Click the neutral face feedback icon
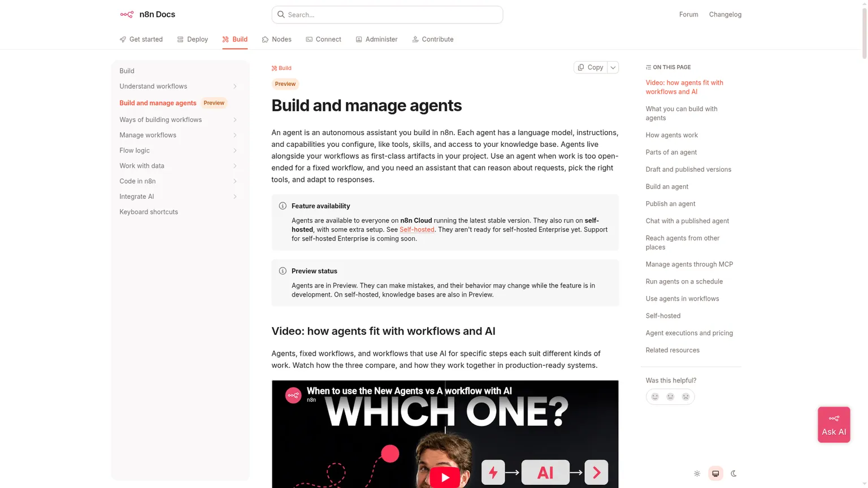 (x=670, y=396)
